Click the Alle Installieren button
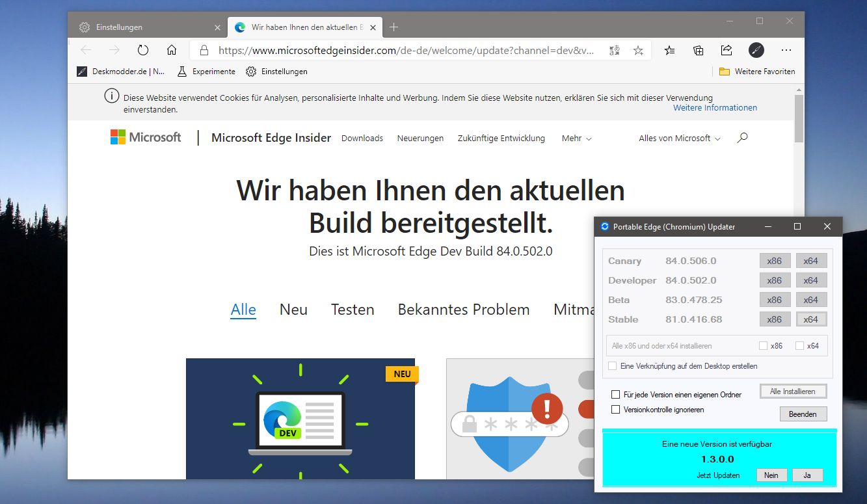This screenshot has width=867, height=504. [793, 391]
